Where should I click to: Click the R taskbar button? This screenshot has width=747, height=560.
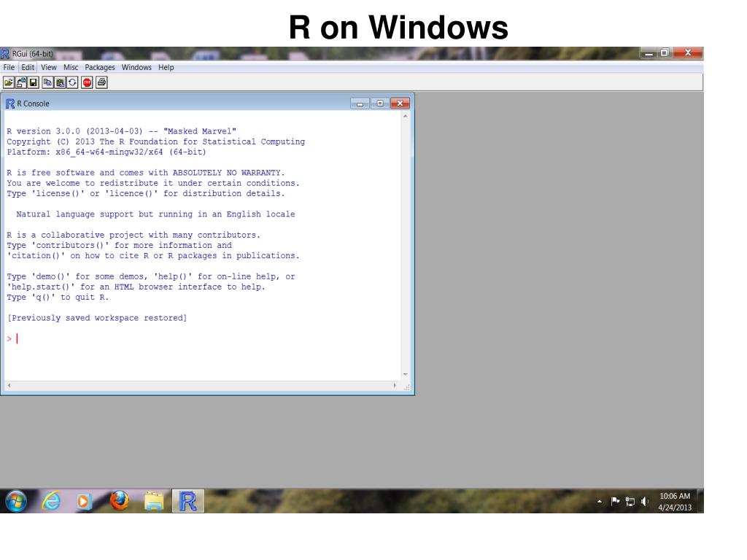click(188, 501)
